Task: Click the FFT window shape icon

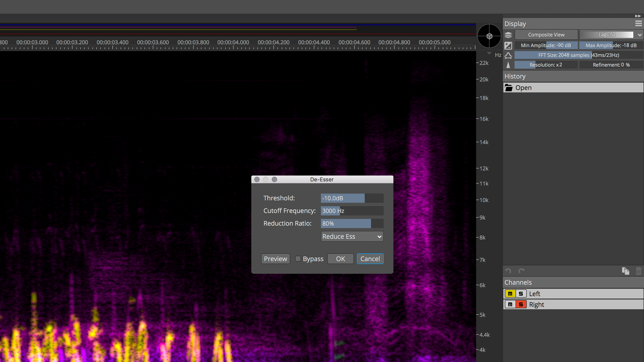Action: point(508,55)
